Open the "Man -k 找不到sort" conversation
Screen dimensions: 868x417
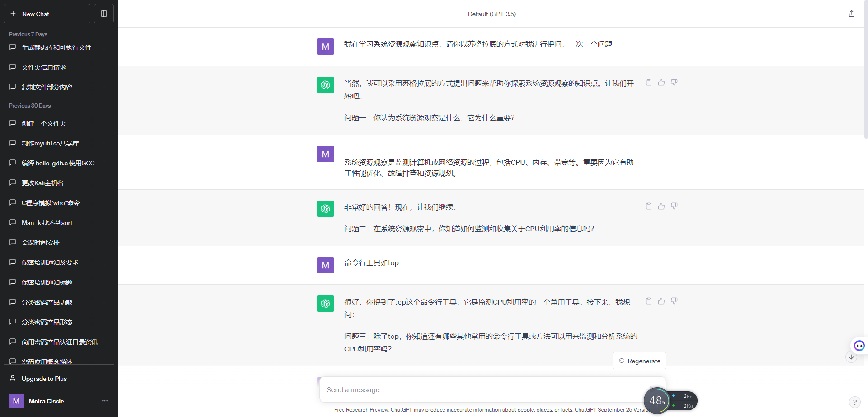(x=47, y=223)
